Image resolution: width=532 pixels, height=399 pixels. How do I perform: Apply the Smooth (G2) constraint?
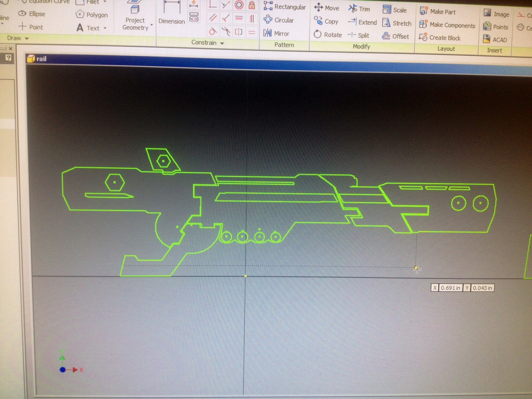pos(226,32)
